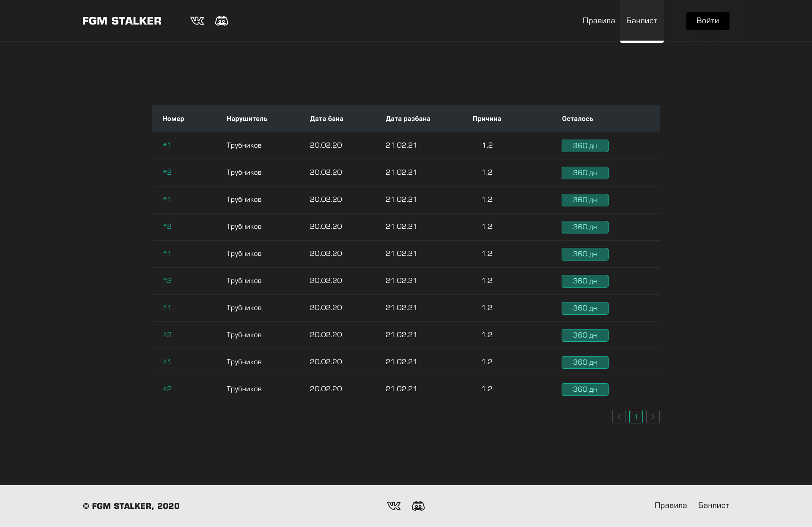The height and width of the screenshot is (527, 812).
Task: Open the Правила link in the footer
Action: (671, 505)
